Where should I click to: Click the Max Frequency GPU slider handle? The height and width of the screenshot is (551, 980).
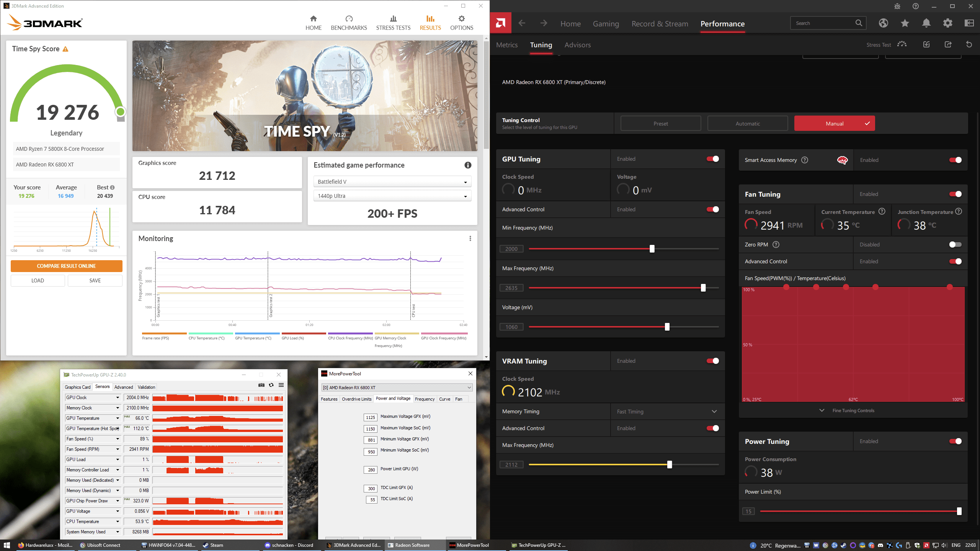(703, 288)
